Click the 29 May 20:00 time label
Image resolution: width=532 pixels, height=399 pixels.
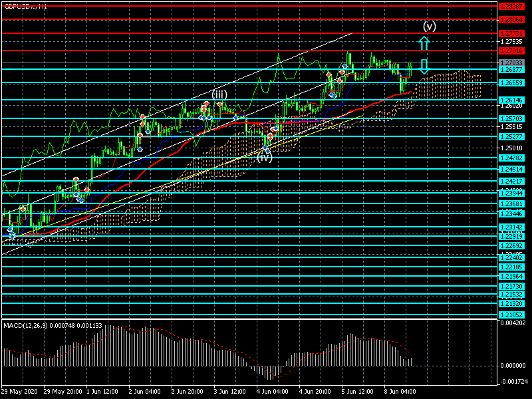[x=63, y=392]
